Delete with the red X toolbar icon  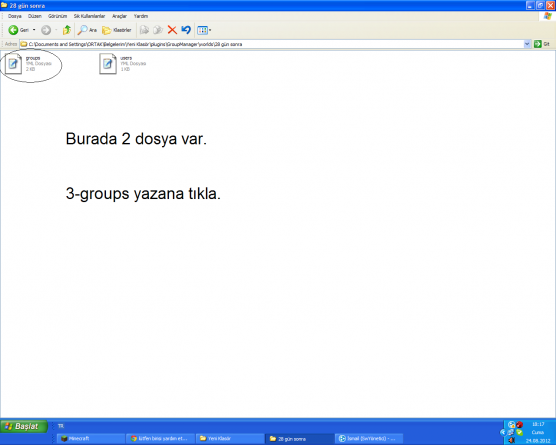[172, 30]
